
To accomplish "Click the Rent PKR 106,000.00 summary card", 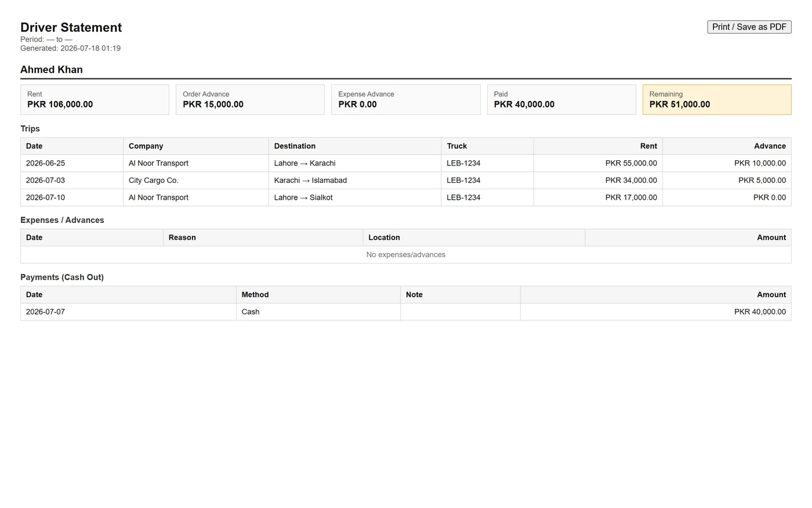I will pos(95,100).
